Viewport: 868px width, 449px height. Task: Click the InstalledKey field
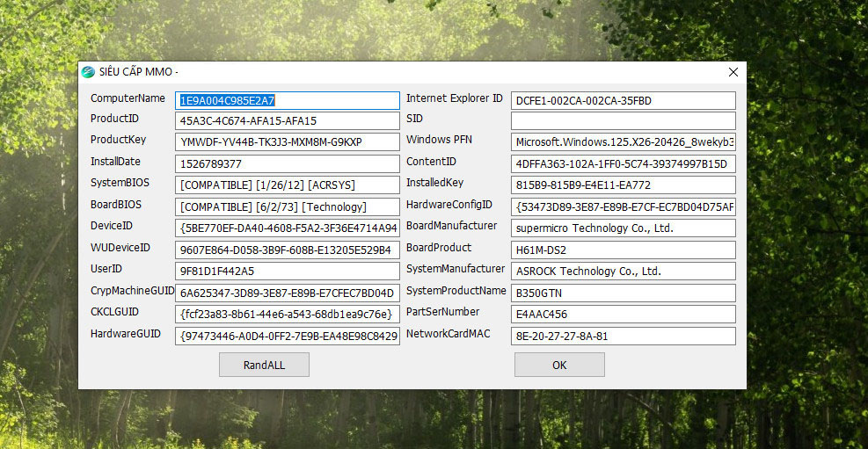(624, 185)
